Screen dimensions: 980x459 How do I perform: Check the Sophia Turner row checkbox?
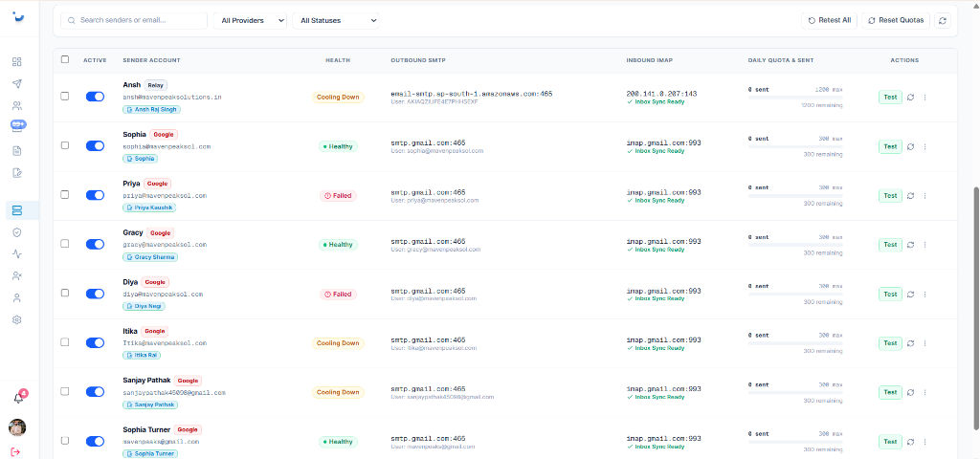(65, 440)
